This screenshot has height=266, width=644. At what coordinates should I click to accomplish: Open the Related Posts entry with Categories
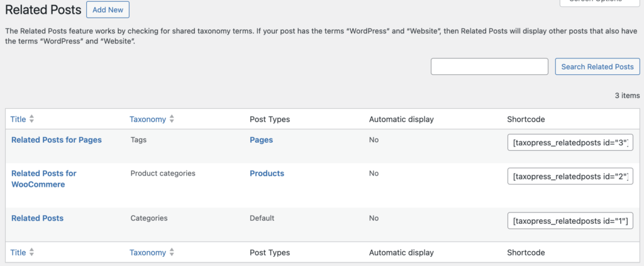37,218
